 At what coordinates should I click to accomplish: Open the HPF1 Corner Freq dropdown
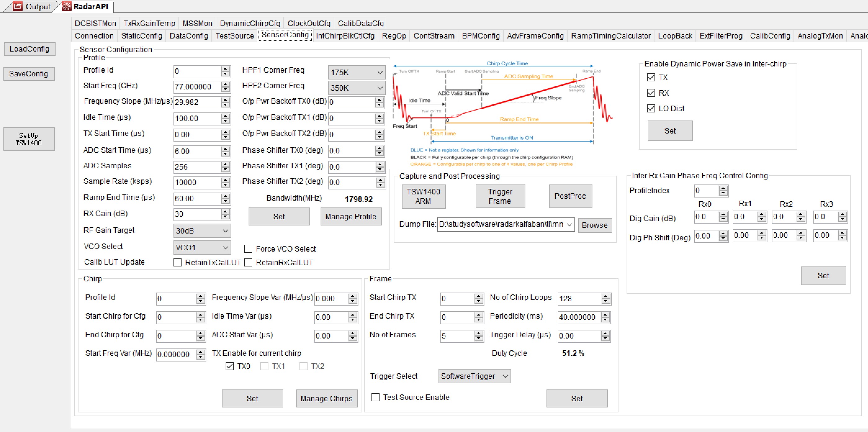pyautogui.click(x=356, y=72)
